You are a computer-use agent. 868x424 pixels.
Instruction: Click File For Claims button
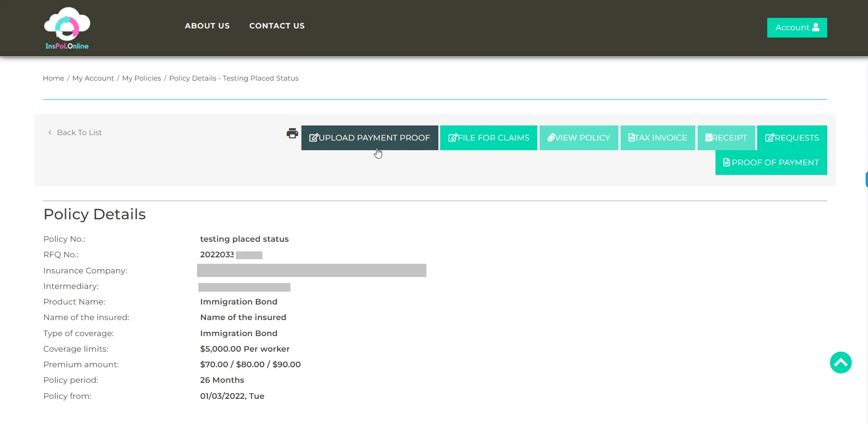(489, 138)
